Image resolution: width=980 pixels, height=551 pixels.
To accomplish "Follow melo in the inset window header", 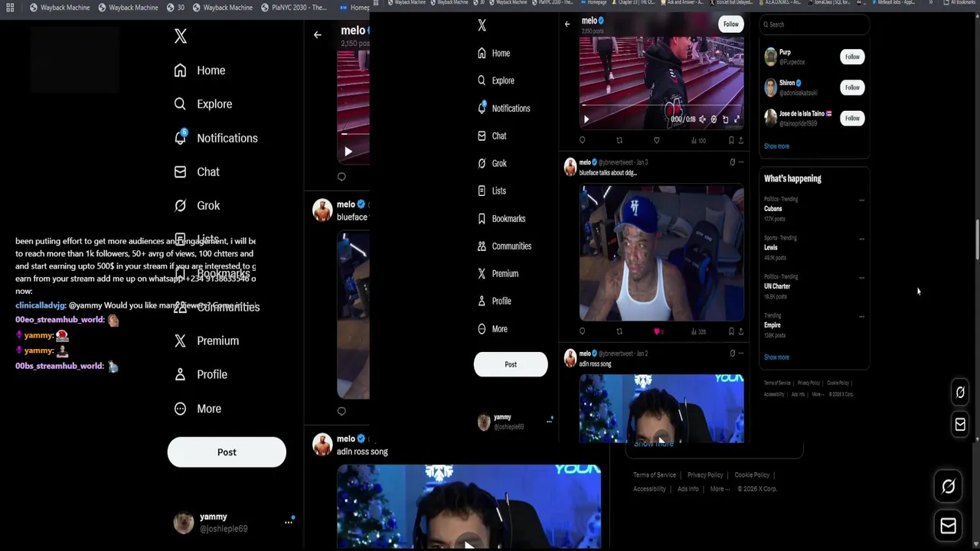I will 731,24.
